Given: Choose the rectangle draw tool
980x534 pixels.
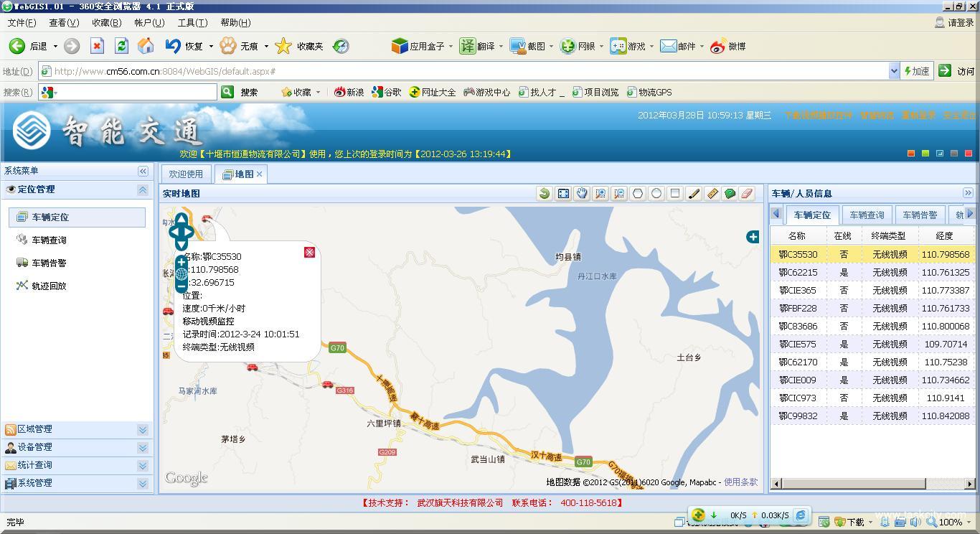Looking at the screenshot, I should click(x=675, y=194).
